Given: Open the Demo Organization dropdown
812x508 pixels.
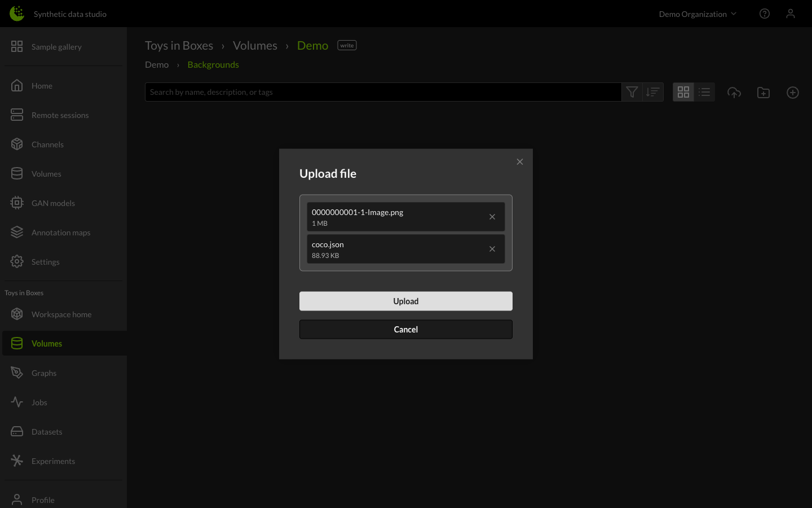Looking at the screenshot, I should (x=698, y=14).
